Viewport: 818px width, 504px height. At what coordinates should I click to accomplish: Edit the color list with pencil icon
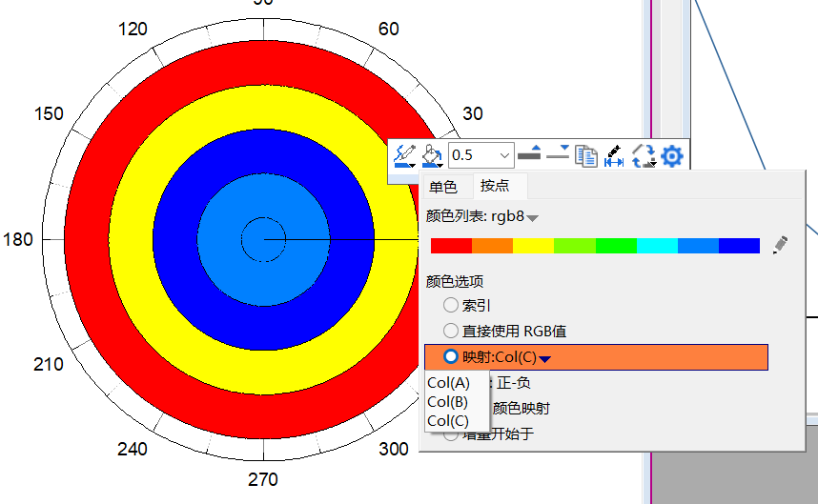click(x=781, y=245)
